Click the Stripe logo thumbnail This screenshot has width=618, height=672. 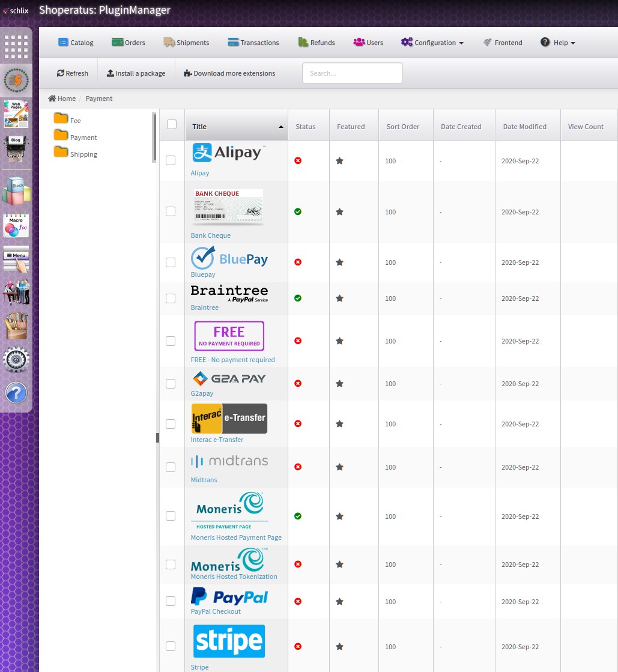(229, 641)
